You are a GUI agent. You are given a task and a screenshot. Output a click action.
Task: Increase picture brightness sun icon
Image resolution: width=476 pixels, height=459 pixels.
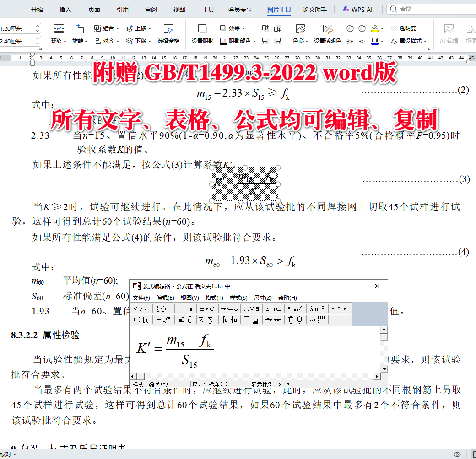click(350, 41)
